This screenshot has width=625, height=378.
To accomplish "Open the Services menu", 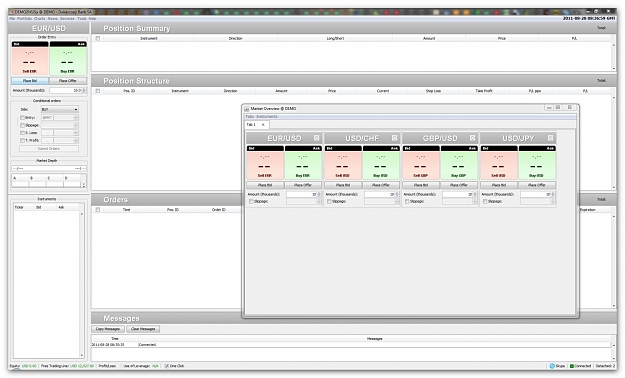I will point(67,19).
